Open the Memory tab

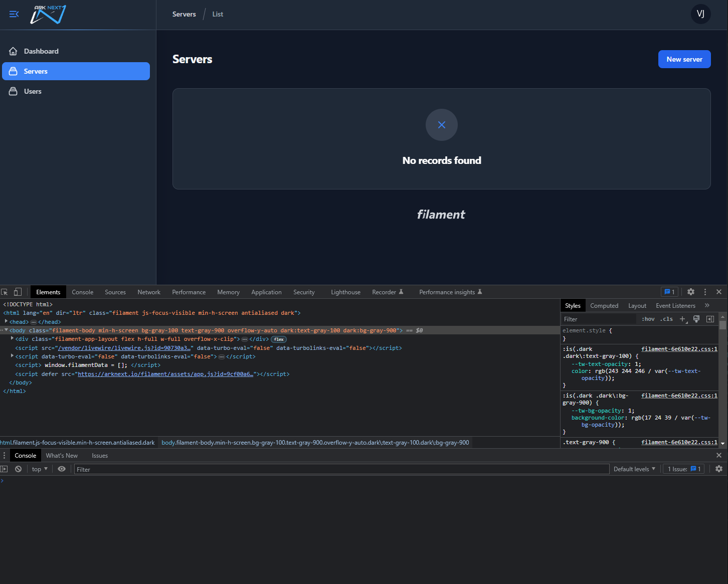point(229,292)
